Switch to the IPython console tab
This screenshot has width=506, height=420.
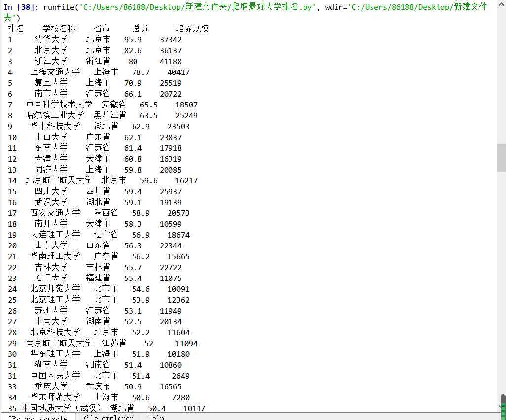(38, 417)
